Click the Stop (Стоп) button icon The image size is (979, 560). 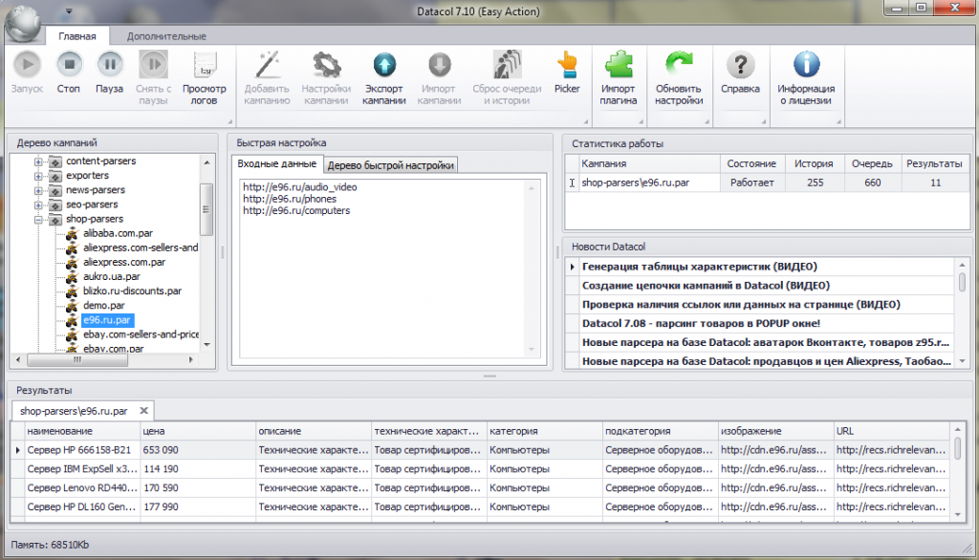(68, 66)
